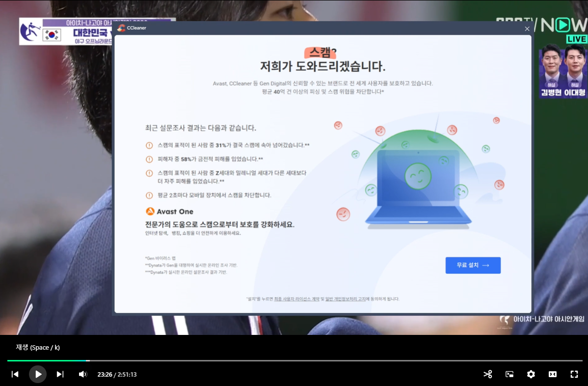Click the 58% financial damage line
This screenshot has width=588, height=386.
[x=204, y=159]
